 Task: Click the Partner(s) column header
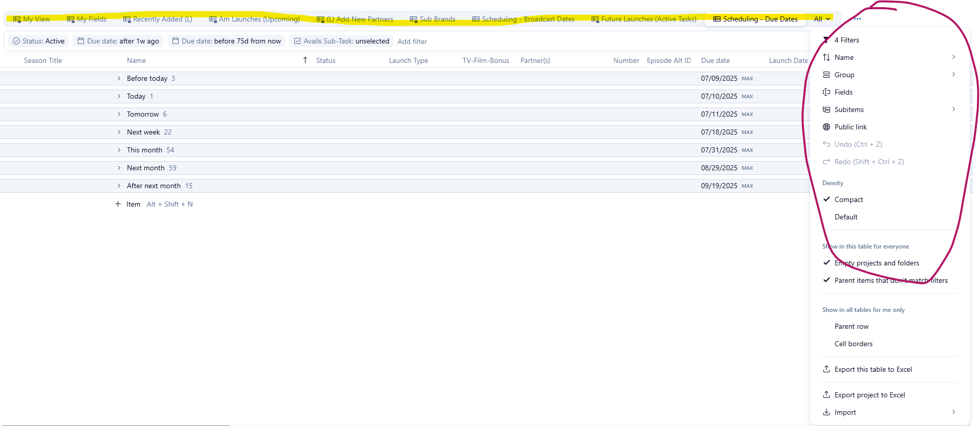[535, 60]
